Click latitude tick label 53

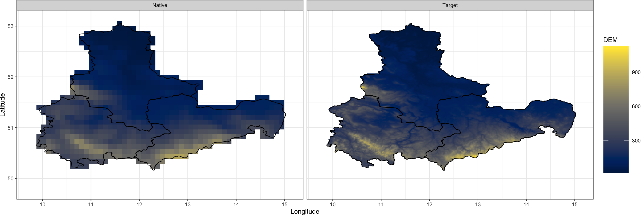pos(11,26)
